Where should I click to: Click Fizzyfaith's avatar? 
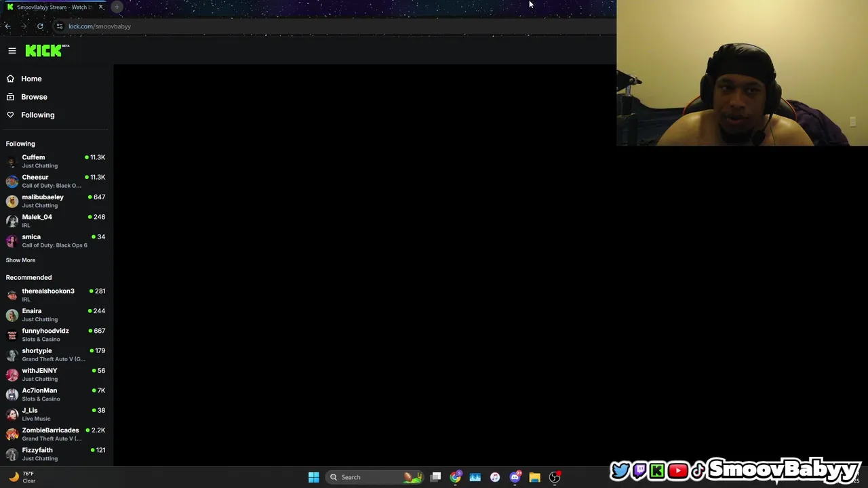click(12, 454)
